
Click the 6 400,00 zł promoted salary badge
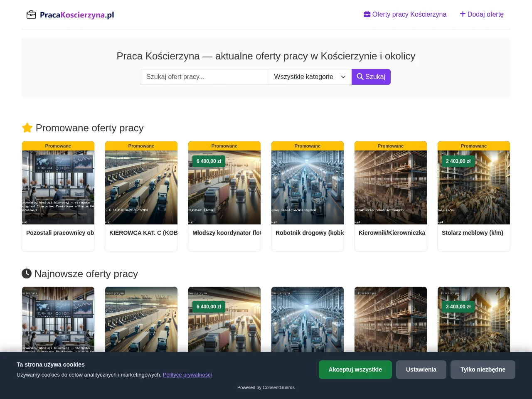point(209,161)
